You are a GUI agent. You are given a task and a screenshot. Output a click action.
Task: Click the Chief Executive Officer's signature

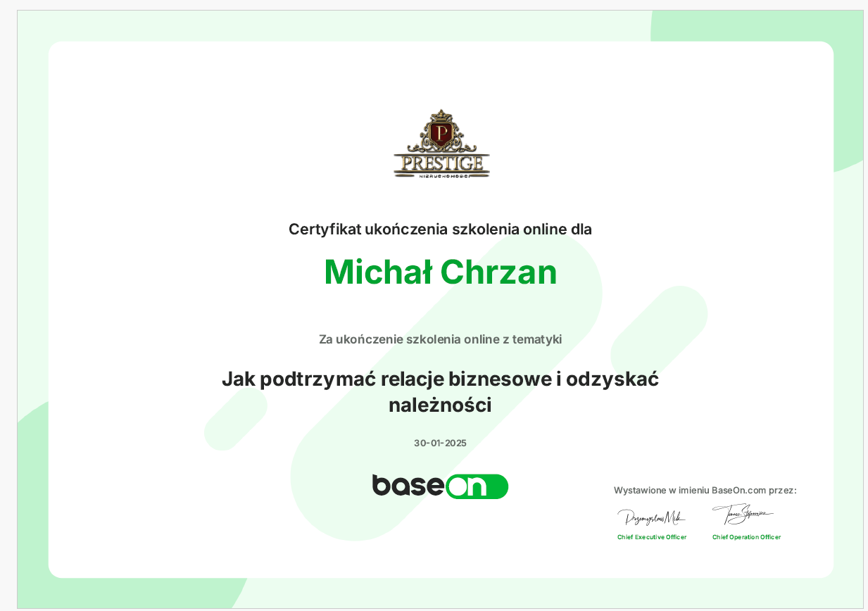click(x=651, y=517)
